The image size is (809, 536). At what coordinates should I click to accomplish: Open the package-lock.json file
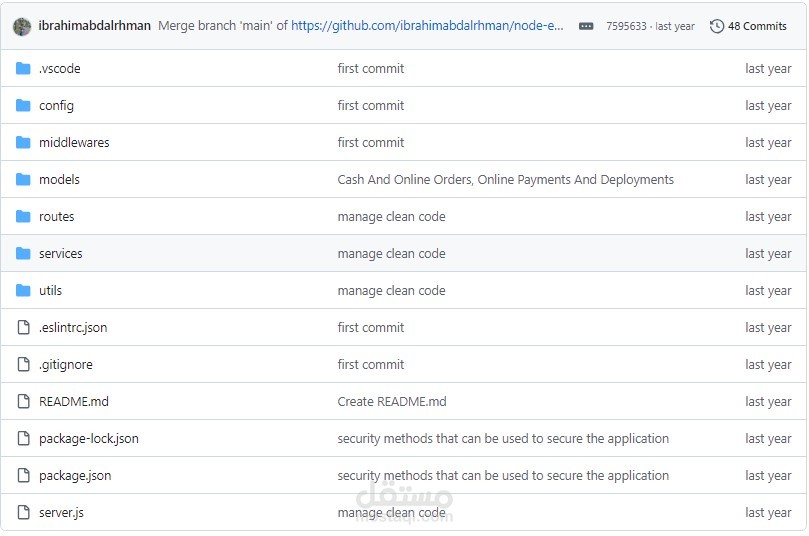89,438
